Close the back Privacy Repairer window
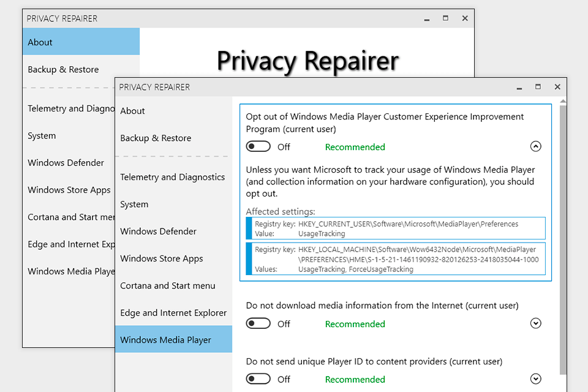 coord(465,18)
